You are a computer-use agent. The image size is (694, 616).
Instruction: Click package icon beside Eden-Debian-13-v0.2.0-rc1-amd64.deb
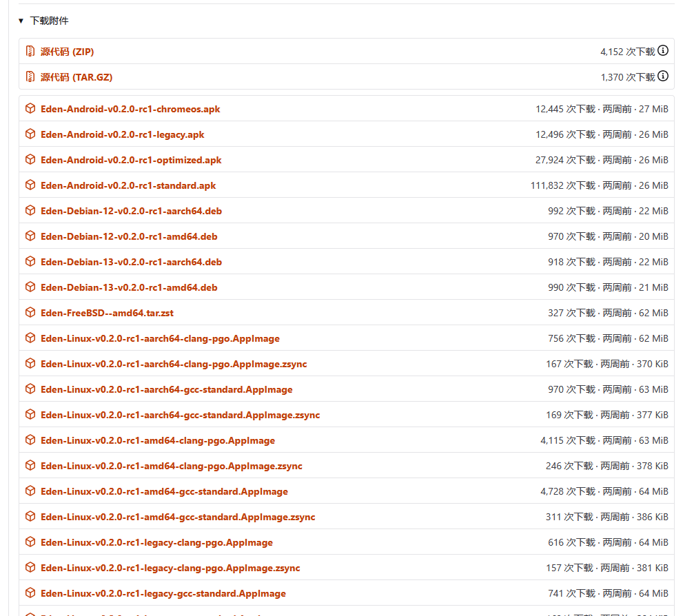click(30, 287)
